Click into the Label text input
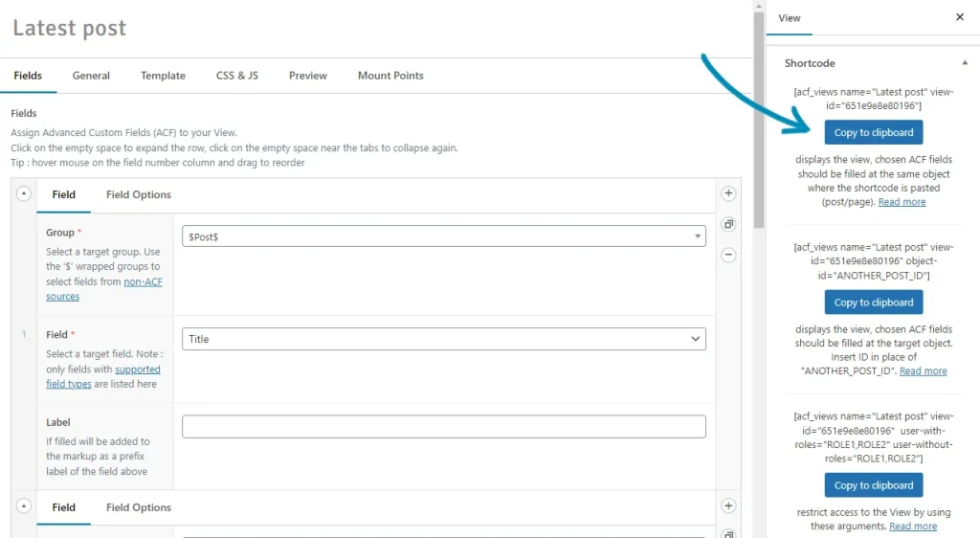980x538 pixels. (443, 426)
